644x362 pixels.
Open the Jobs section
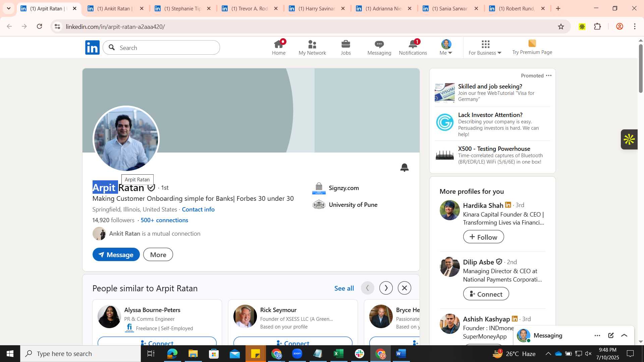(346, 48)
